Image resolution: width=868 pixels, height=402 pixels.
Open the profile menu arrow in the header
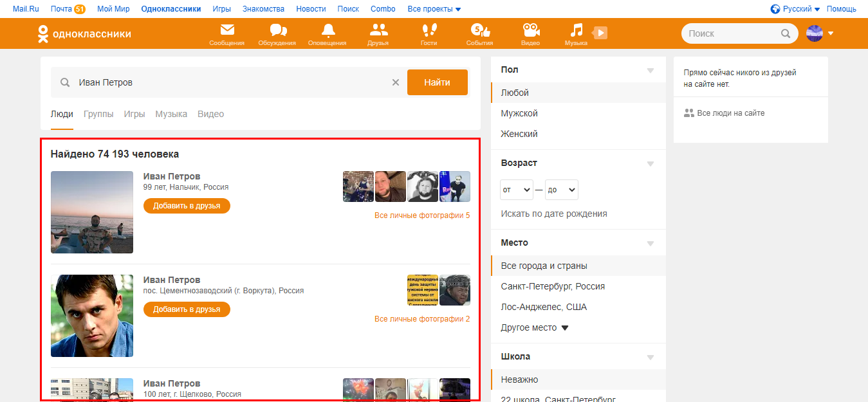pos(831,33)
